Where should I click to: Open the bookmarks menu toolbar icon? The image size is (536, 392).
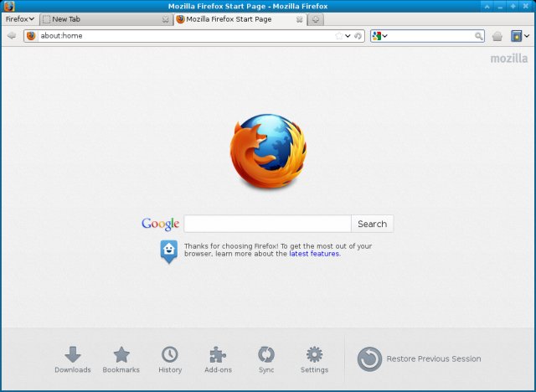(x=516, y=36)
